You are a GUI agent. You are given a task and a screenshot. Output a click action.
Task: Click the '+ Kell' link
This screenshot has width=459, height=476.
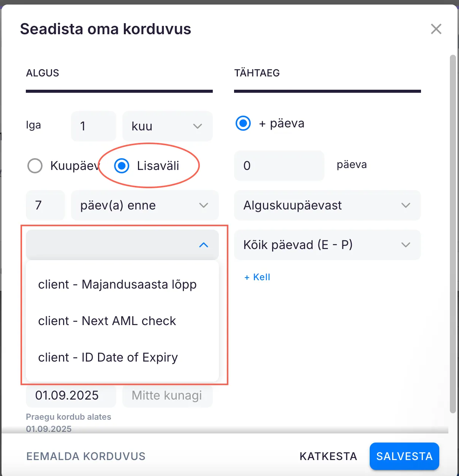click(257, 277)
